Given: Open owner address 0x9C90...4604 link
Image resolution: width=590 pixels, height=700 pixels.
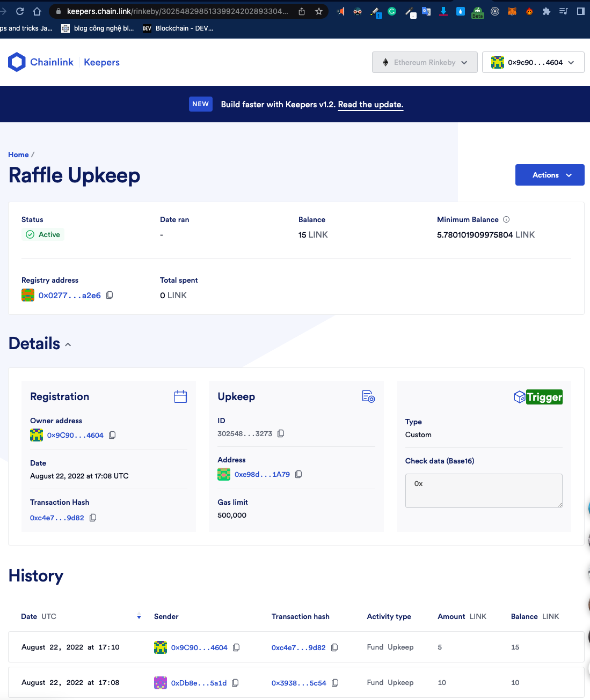Looking at the screenshot, I should click(x=75, y=435).
